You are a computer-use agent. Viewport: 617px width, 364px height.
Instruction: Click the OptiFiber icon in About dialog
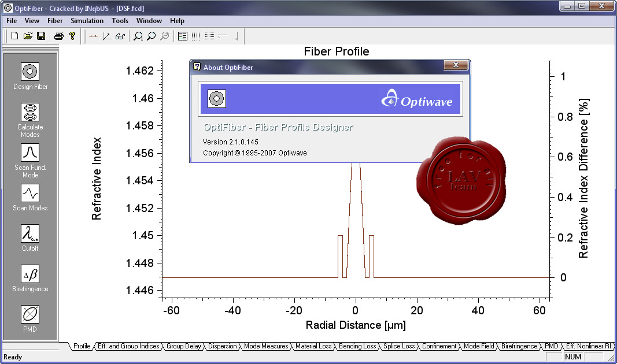tap(216, 99)
